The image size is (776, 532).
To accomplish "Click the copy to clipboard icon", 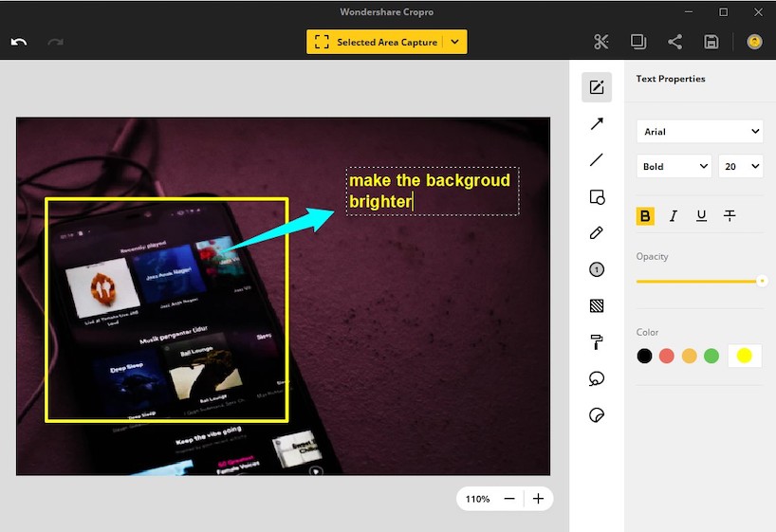I will tap(637, 42).
